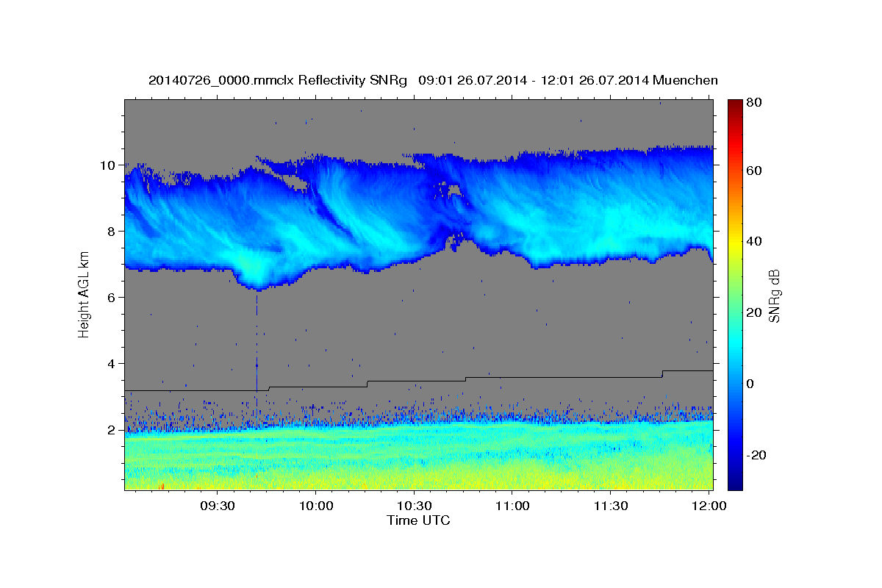Click the 10:00 time tick label
Image resolution: width=882 pixels, height=588 pixels.
click(317, 506)
